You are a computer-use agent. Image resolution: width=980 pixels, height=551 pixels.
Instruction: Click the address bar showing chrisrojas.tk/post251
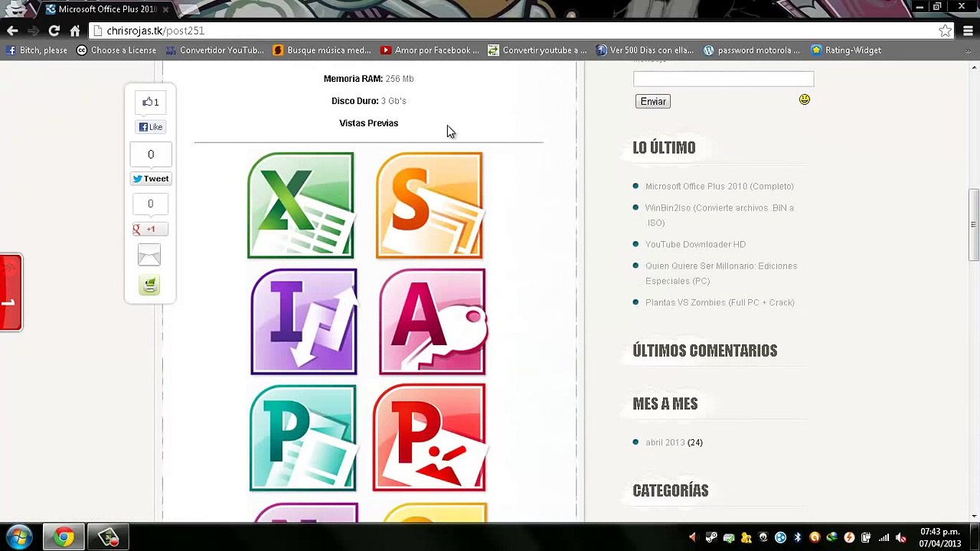(x=513, y=31)
